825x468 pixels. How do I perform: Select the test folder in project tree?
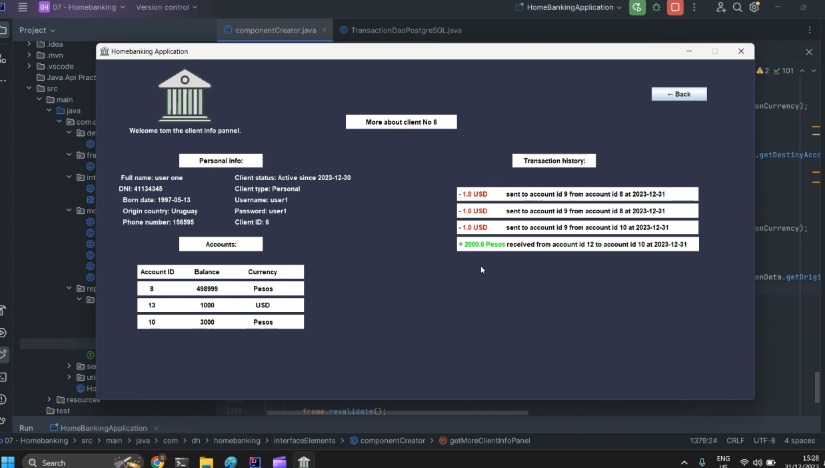pyautogui.click(x=58, y=411)
